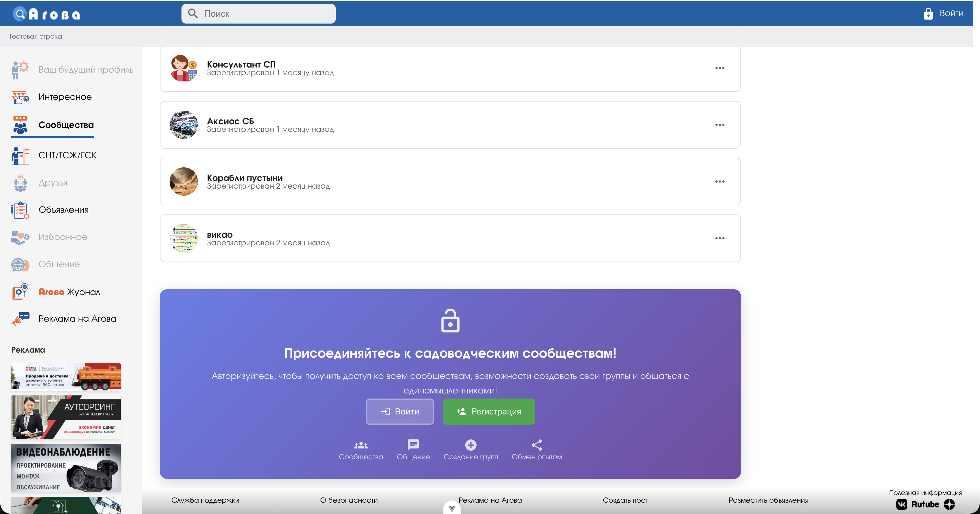This screenshot has width=980, height=514.
Task: Expand the footer chevron arrow
Action: (451, 508)
